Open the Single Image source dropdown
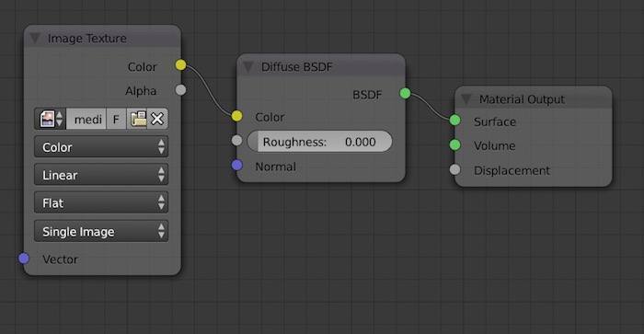This screenshot has width=644, height=334. coord(101,231)
